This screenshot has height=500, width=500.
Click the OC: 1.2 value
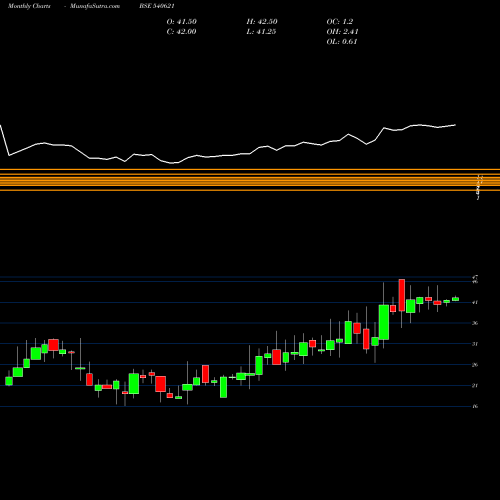(x=340, y=22)
